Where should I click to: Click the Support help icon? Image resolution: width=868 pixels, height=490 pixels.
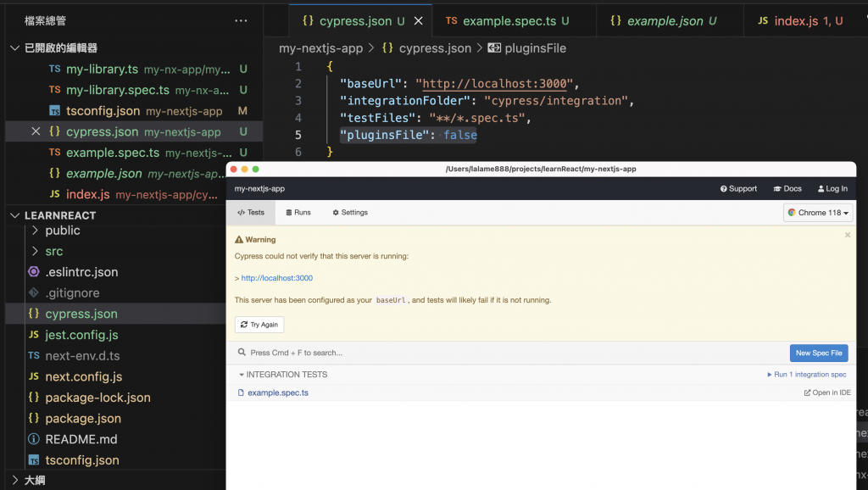tap(724, 189)
